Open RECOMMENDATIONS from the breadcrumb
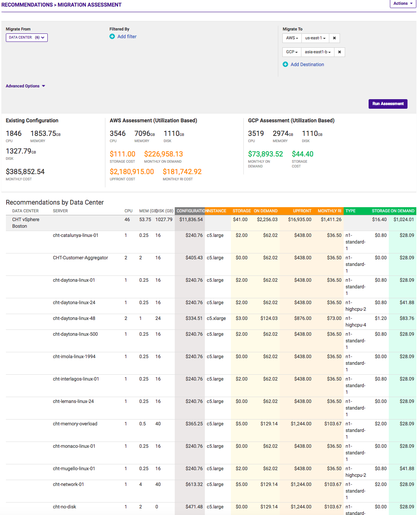This screenshot has height=515, width=420. (x=28, y=4)
